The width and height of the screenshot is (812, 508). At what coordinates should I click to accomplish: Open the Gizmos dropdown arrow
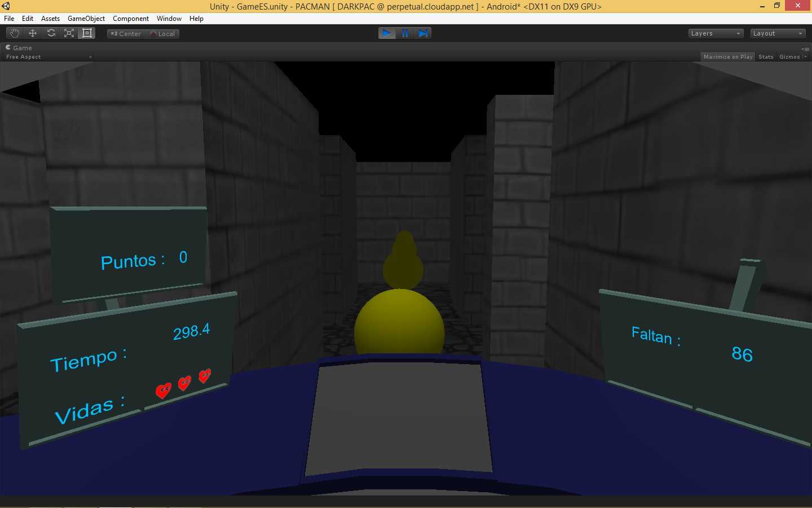coord(805,57)
